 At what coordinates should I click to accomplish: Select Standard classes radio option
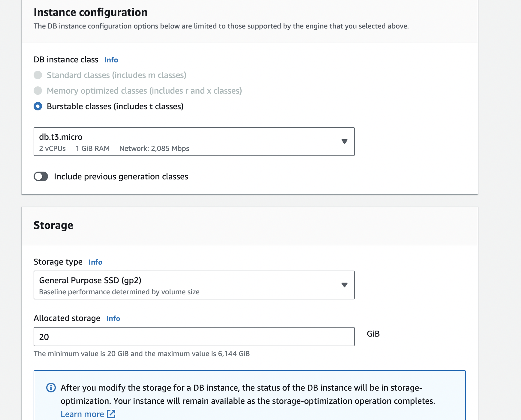pos(38,75)
